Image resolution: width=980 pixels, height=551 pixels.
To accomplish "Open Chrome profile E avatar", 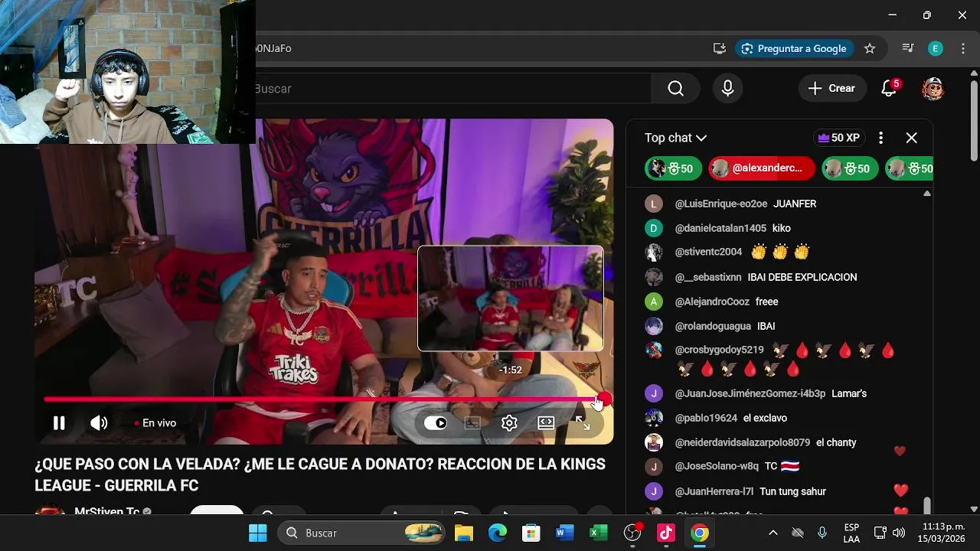I will [936, 48].
